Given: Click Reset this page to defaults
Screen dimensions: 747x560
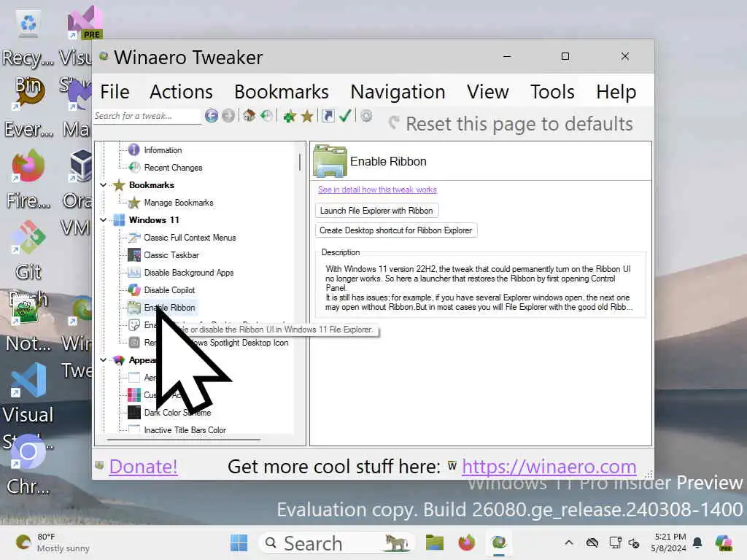Looking at the screenshot, I should [x=511, y=124].
